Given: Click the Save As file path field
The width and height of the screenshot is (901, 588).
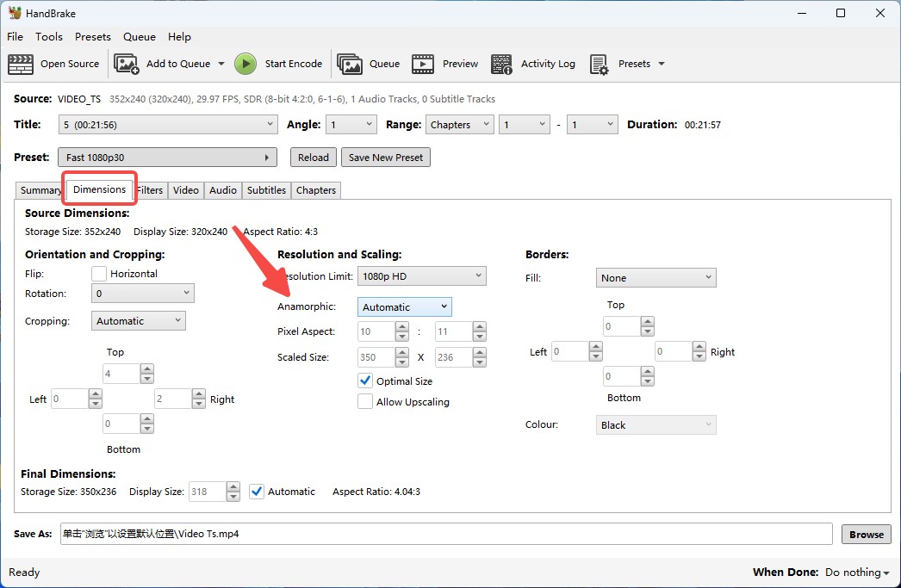Looking at the screenshot, I should pyautogui.click(x=446, y=534).
